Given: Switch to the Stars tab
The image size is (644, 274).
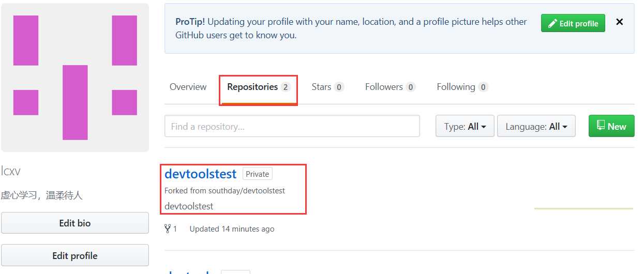Looking at the screenshot, I should point(328,87).
